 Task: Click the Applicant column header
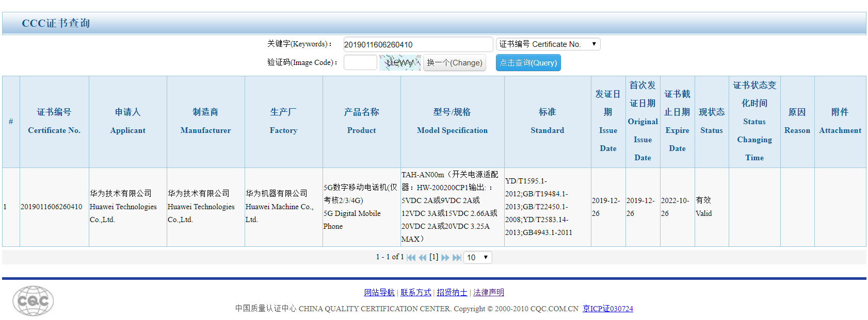click(x=128, y=122)
